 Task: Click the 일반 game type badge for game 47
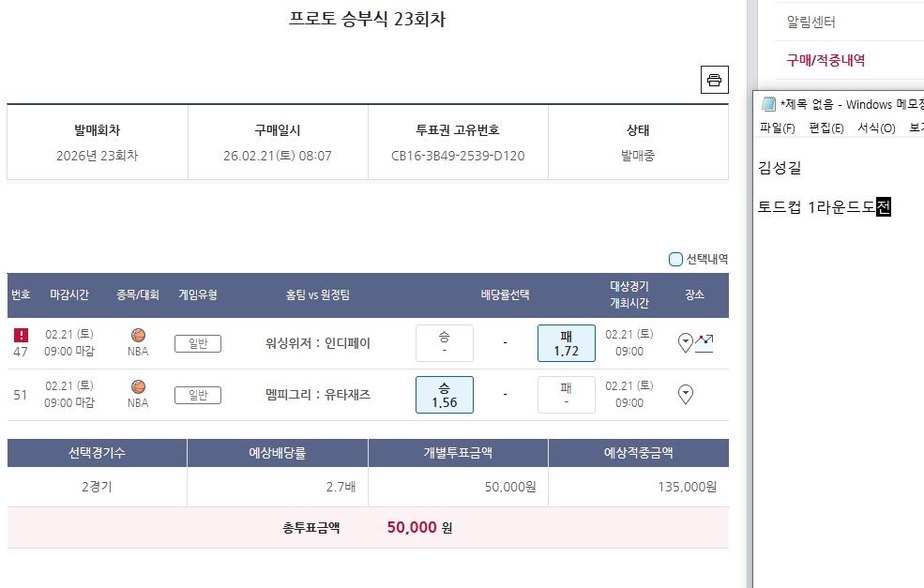coord(197,343)
